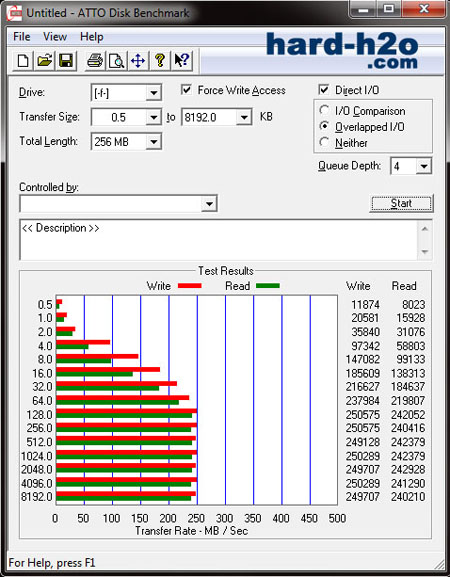Activate context help arrow-question icon
450x577 pixels.
tap(181, 61)
